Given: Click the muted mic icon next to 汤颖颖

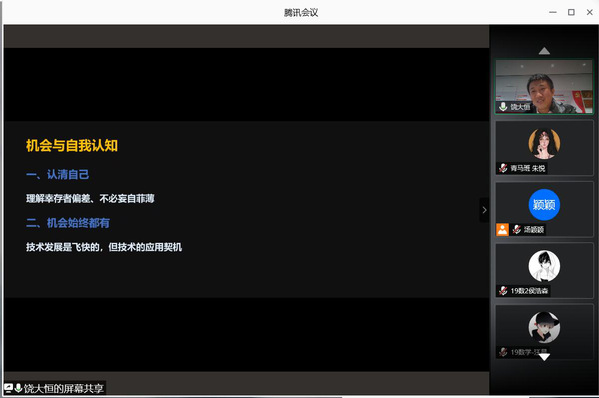Looking at the screenshot, I should pyautogui.click(x=516, y=229).
